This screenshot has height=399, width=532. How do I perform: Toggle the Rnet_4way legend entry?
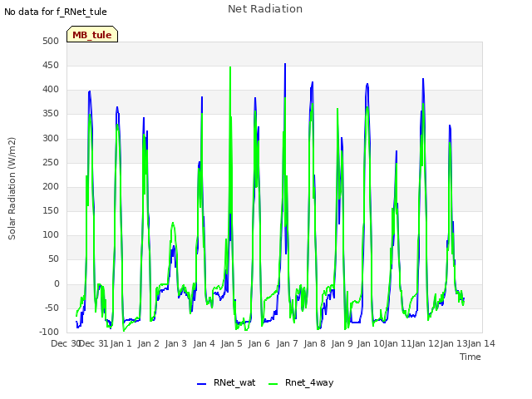click(301, 382)
